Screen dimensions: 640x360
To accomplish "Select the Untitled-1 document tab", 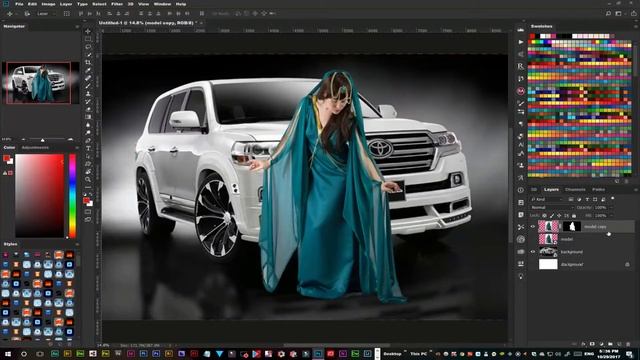I will click(147, 23).
